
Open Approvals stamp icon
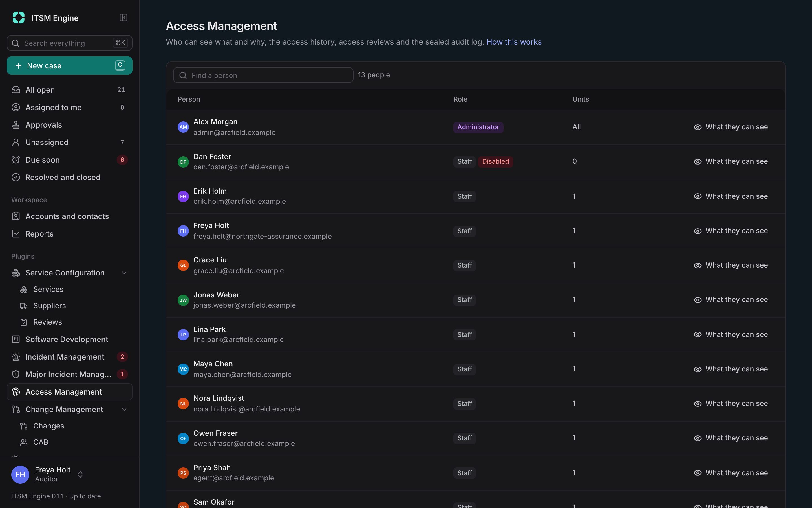click(x=16, y=125)
